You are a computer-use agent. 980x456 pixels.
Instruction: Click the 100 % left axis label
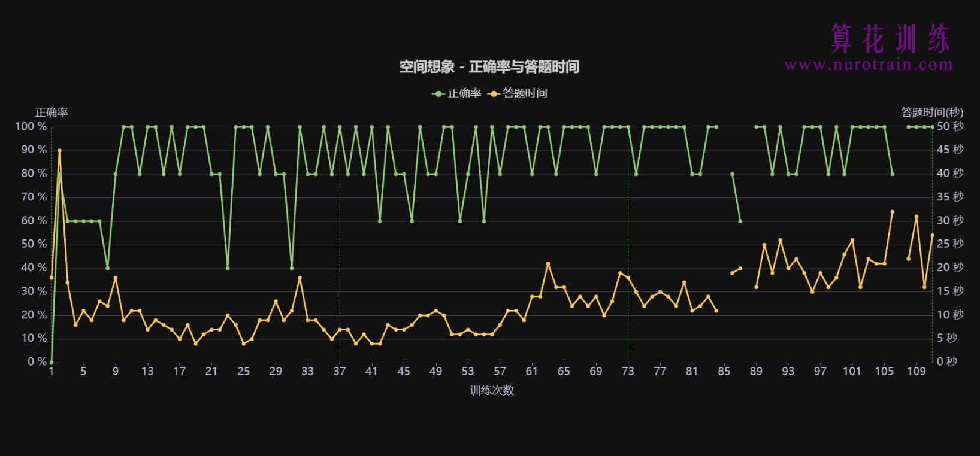[x=31, y=127]
